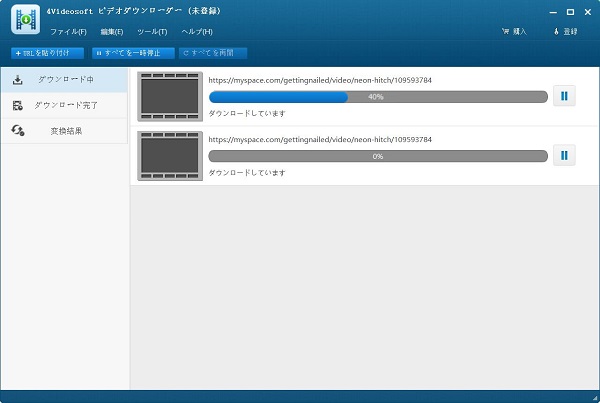This screenshot has width=600, height=403.
Task: Click the myspace URL of the 0% download
Action: pyautogui.click(x=320, y=140)
